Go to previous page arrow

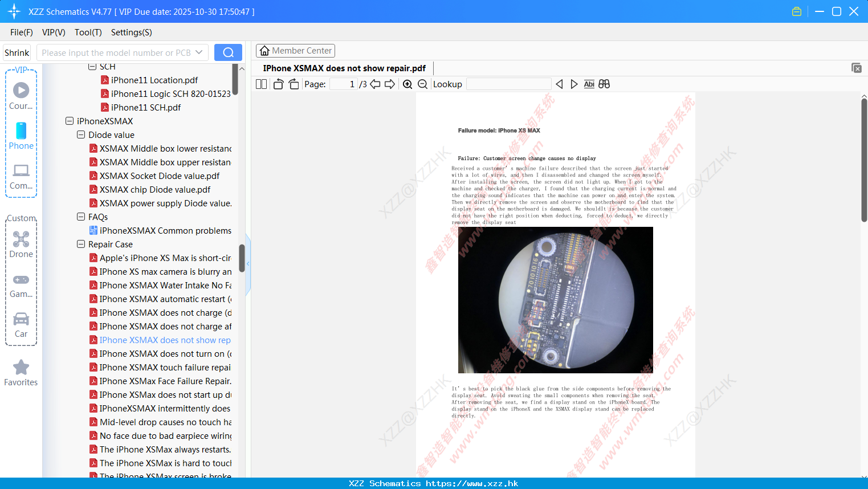click(375, 84)
